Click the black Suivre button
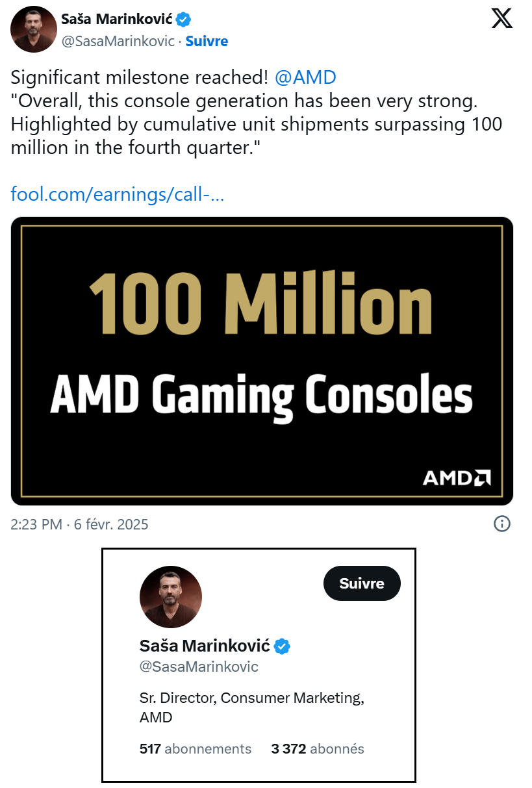Screen dimensions: 532x788 pyautogui.click(x=362, y=583)
